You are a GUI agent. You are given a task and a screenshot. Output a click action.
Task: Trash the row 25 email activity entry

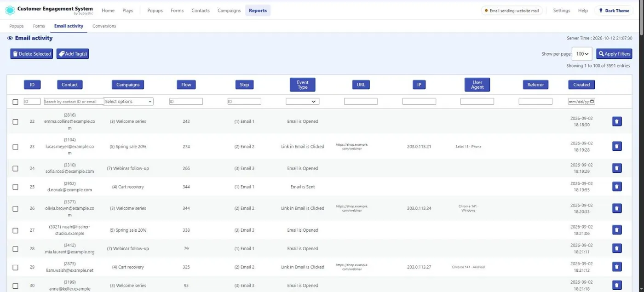(617, 187)
